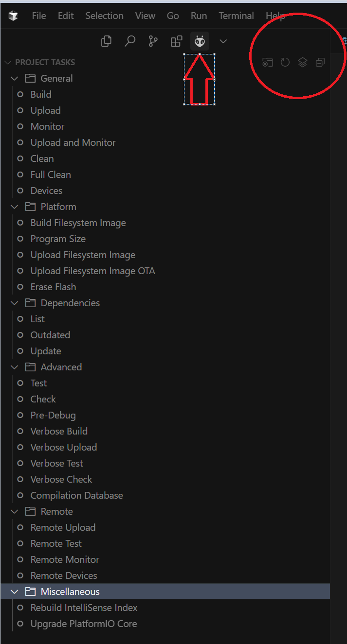Click the Collapse All icon
Screen dimensions: 347x644
320,62
